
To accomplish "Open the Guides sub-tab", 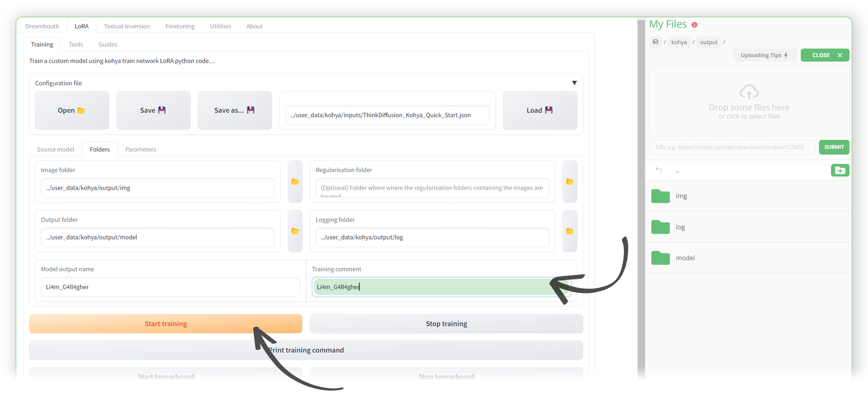I will pos(108,44).
